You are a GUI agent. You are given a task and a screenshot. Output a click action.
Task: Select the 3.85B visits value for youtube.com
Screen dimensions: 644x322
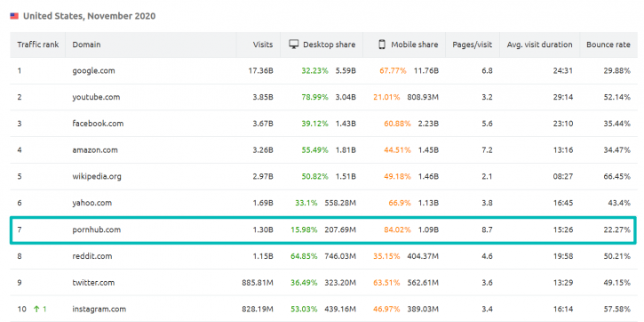(263, 97)
